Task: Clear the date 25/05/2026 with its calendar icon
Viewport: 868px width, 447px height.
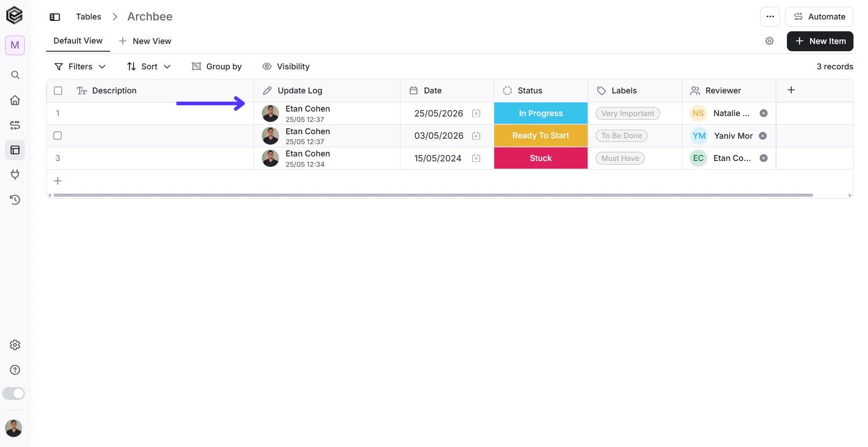Action: coord(476,113)
